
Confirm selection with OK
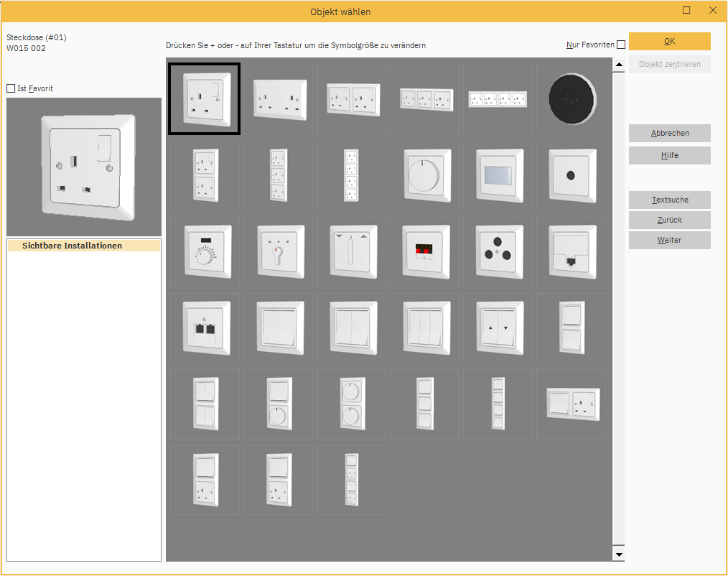pyautogui.click(x=669, y=41)
